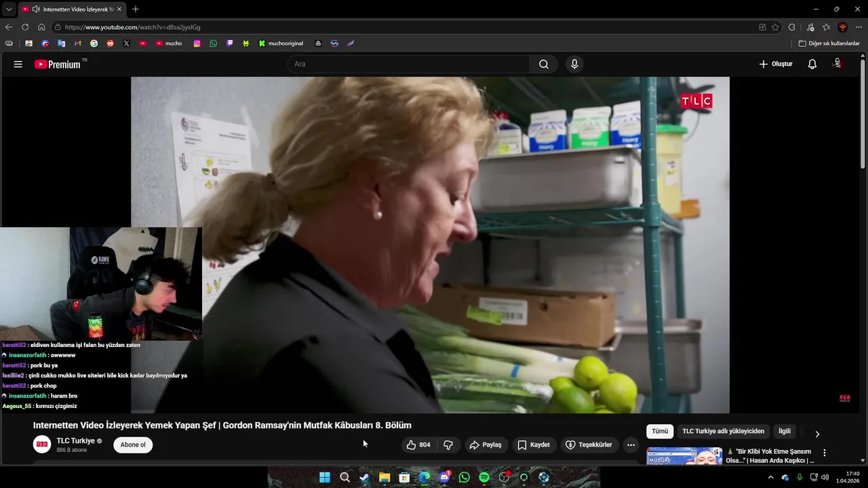Image resolution: width=868 pixels, height=488 pixels.
Task: Reload the page
Action: [25, 27]
